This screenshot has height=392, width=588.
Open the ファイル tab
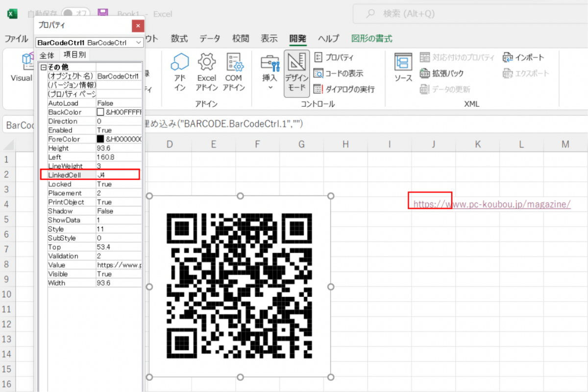(x=16, y=39)
